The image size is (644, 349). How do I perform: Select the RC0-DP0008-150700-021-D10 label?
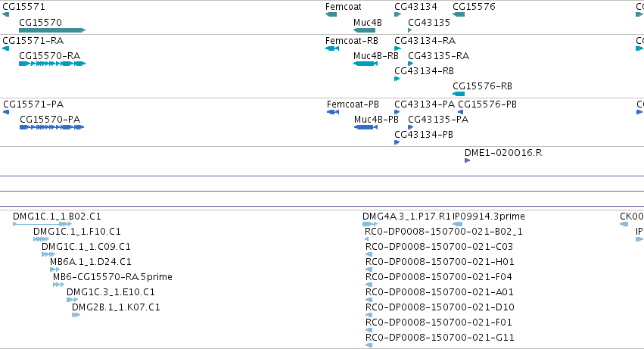click(440, 307)
